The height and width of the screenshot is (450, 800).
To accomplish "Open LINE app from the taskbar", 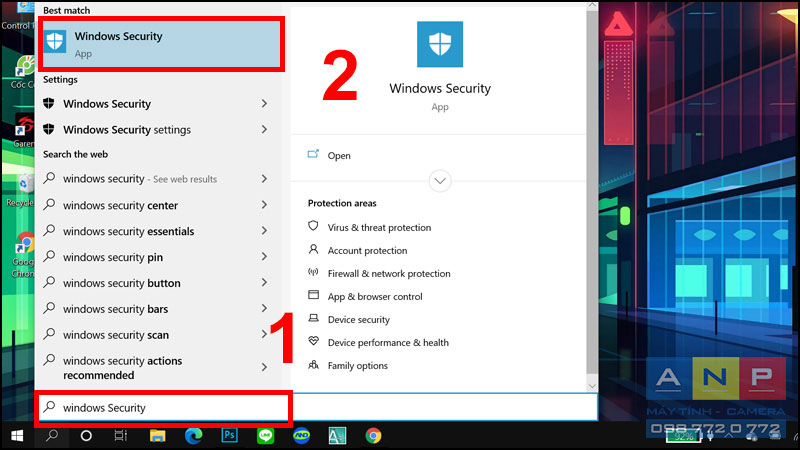I will click(265, 436).
